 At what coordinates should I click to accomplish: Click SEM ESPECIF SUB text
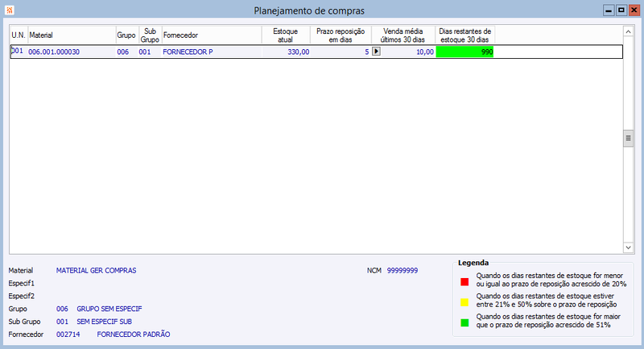(105, 322)
